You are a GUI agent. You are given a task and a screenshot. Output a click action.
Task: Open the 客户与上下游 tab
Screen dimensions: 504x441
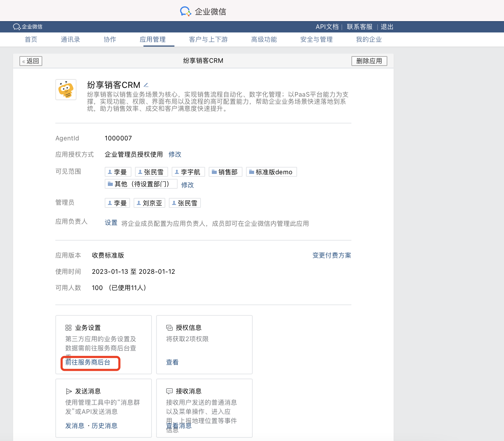tap(208, 40)
